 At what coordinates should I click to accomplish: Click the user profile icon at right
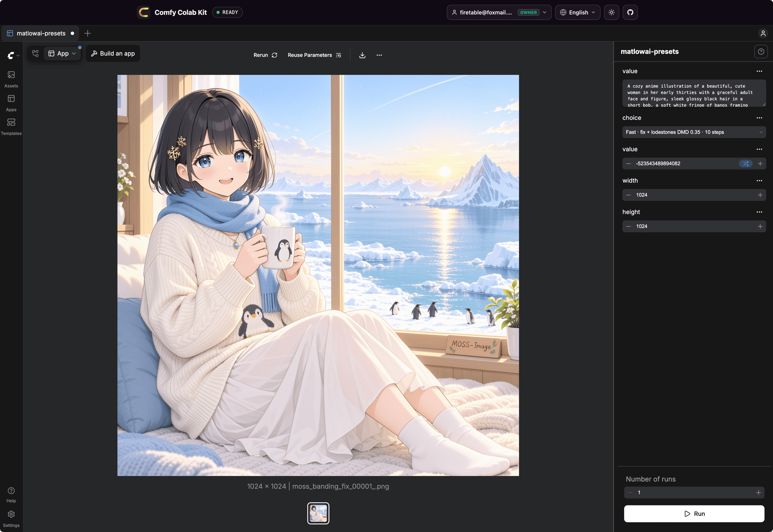pos(763,33)
